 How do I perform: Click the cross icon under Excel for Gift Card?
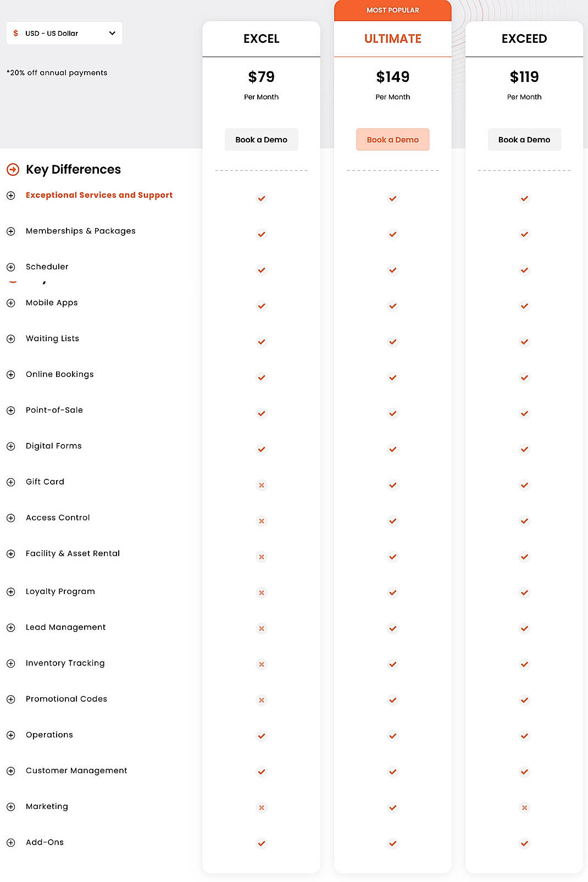click(261, 485)
